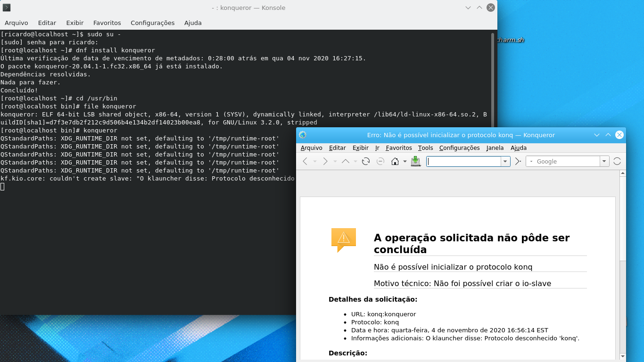
Task: Open Favoritos menu in Konqueror
Action: tap(399, 148)
